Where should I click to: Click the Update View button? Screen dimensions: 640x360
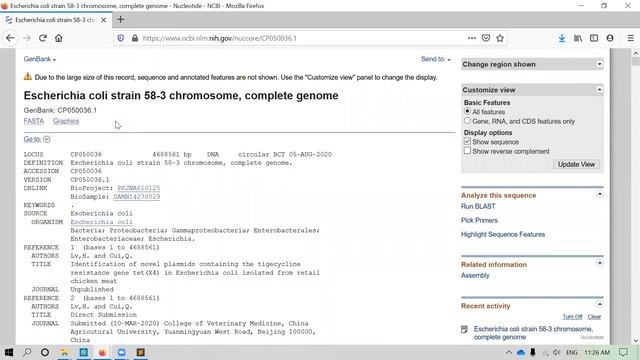tap(576, 164)
